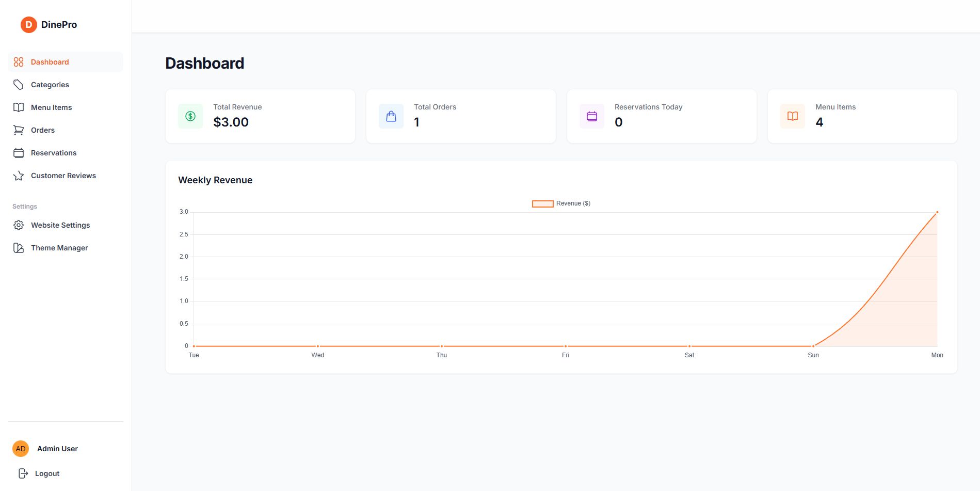Click the DinePro logo icon
The height and width of the screenshot is (491, 980).
point(28,24)
